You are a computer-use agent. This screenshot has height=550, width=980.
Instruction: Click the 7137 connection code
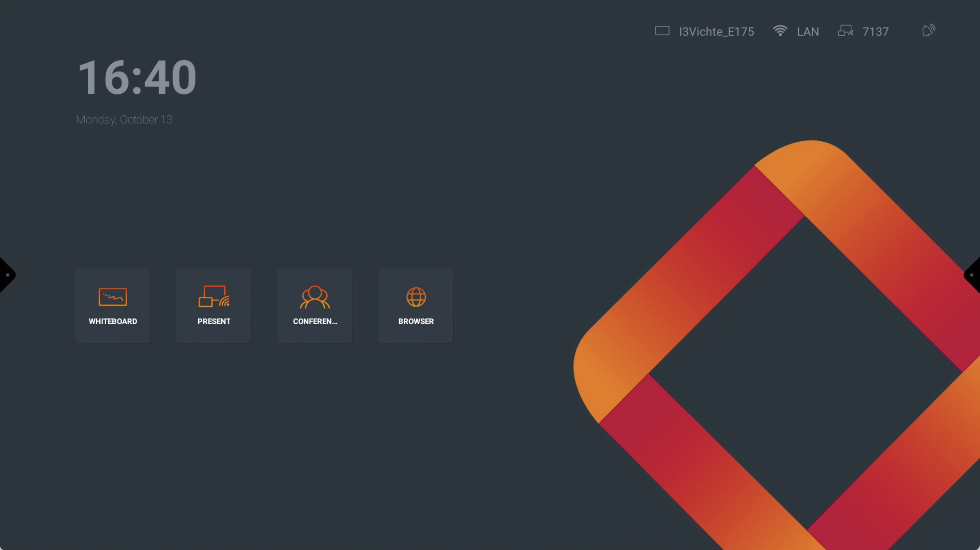(875, 31)
